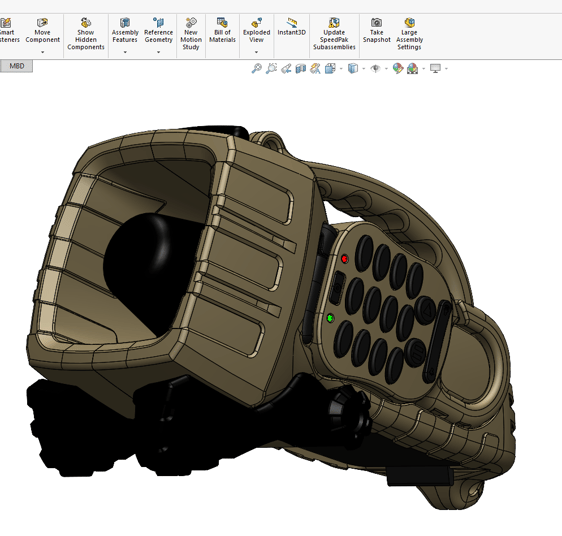Click the View Orientation icon
The height and width of the screenshot is (536, 562).
330,68
